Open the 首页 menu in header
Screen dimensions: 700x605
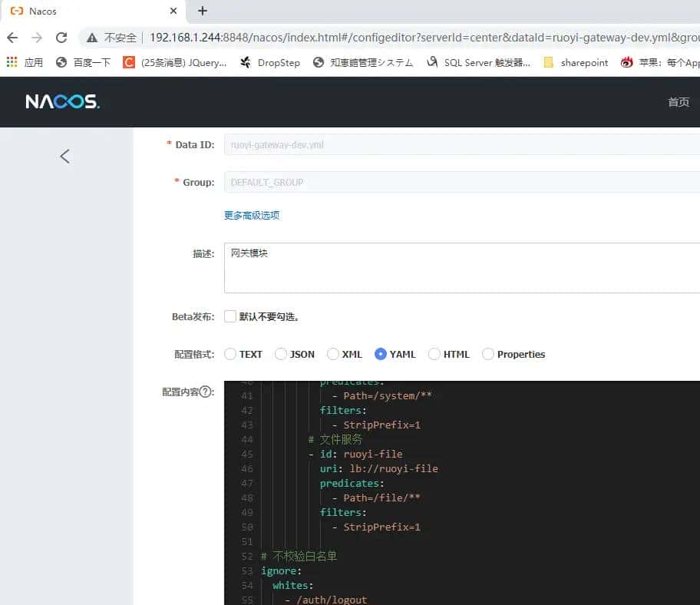(679, 102)
